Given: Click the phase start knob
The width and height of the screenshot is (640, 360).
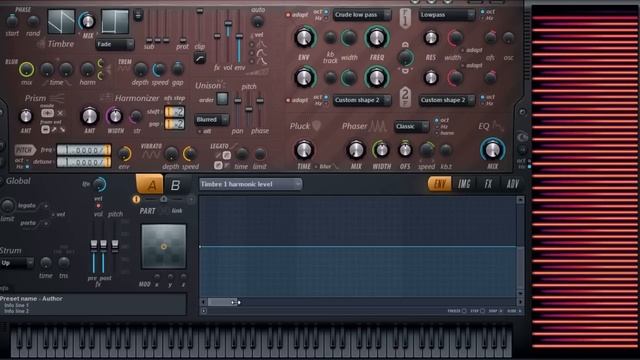Looking at the screenshot, I should [x=12, y=20].
